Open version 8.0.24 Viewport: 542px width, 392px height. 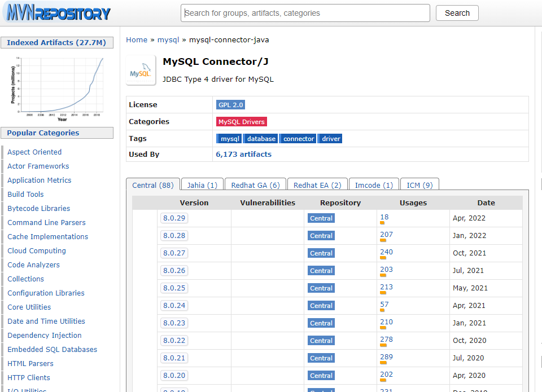click(174, 305)
